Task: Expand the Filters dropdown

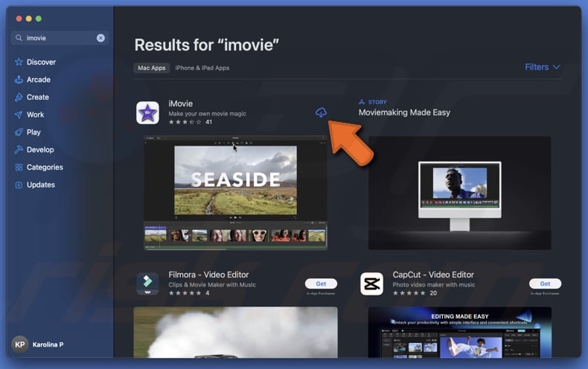Action: (x=543, y=67)
